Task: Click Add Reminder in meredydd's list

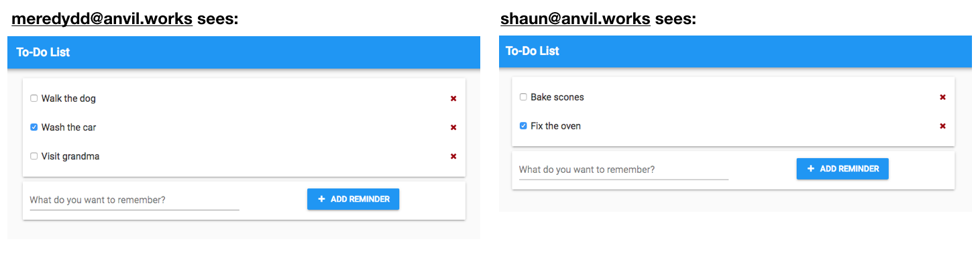Action: 353,199
